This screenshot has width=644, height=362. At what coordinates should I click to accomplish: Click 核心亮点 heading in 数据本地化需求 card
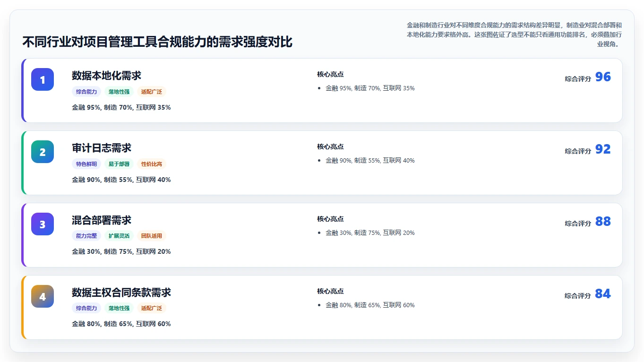click(330, 74)
